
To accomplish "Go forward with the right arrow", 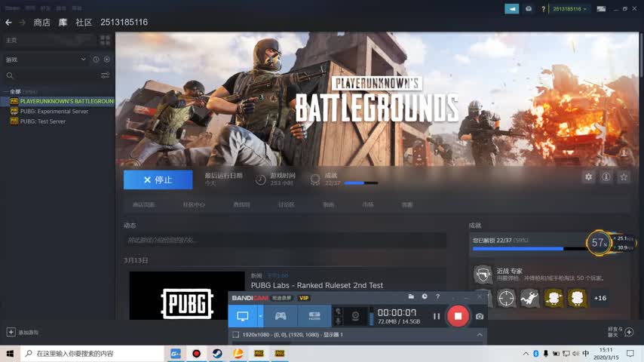I will [23, 22].
